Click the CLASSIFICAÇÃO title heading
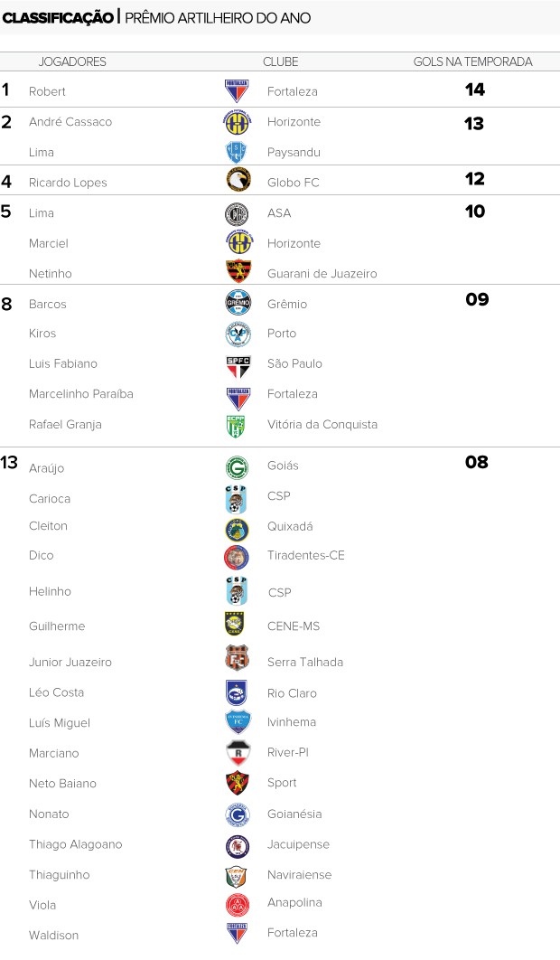 pyautogui.click(x=58, y=18)
